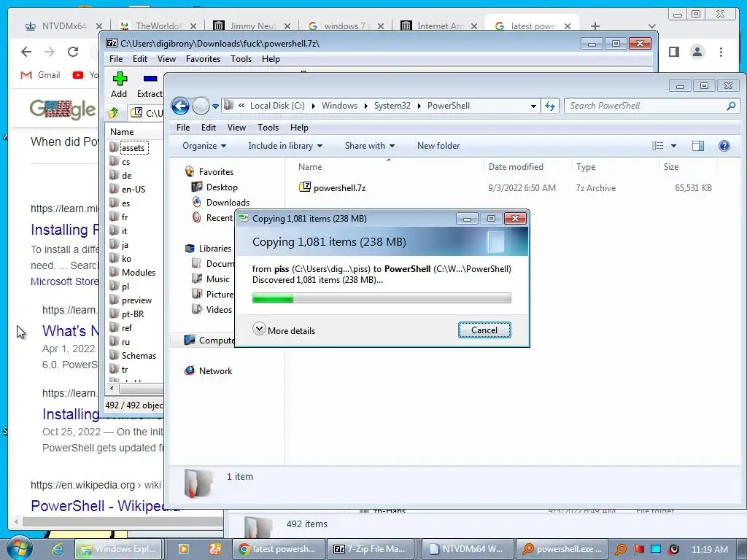The image size is (747, 560).
Task: Click Chrome back arrow button
Action: (26, 52)
